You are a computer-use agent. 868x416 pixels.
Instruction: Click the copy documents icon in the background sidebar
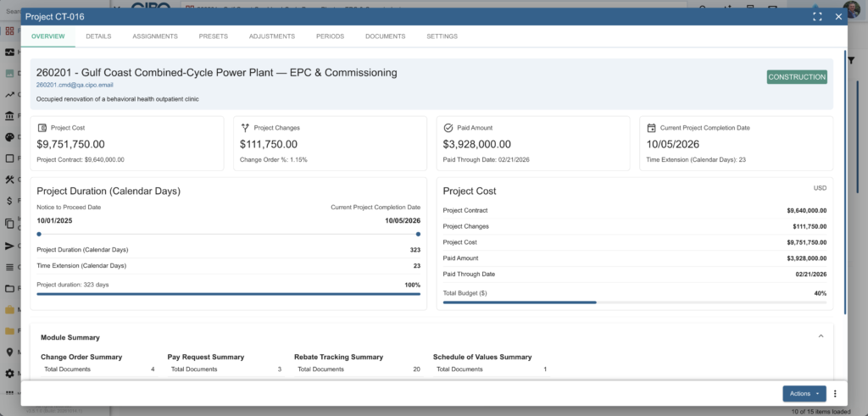point(9,224)
